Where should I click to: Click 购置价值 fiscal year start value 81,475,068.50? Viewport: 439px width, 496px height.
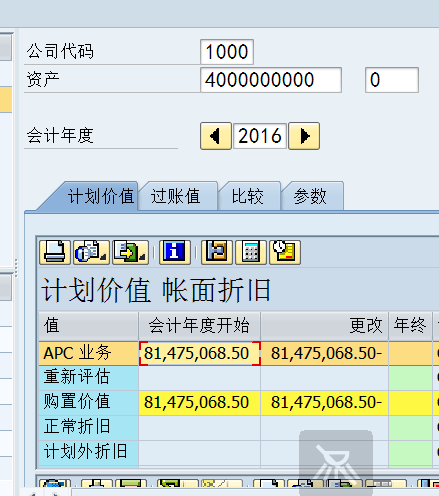pyautogui.click(x=199, y=402)
